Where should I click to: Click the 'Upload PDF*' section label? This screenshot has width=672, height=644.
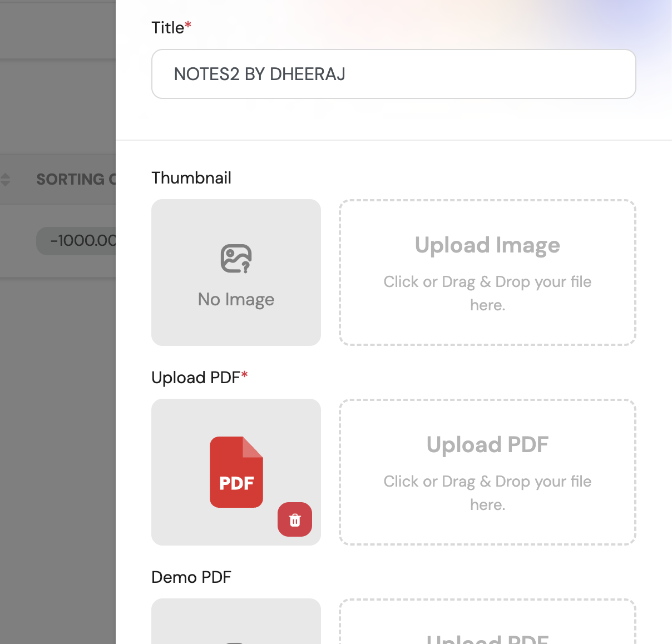pyautogui.click(x=199, y=378)
